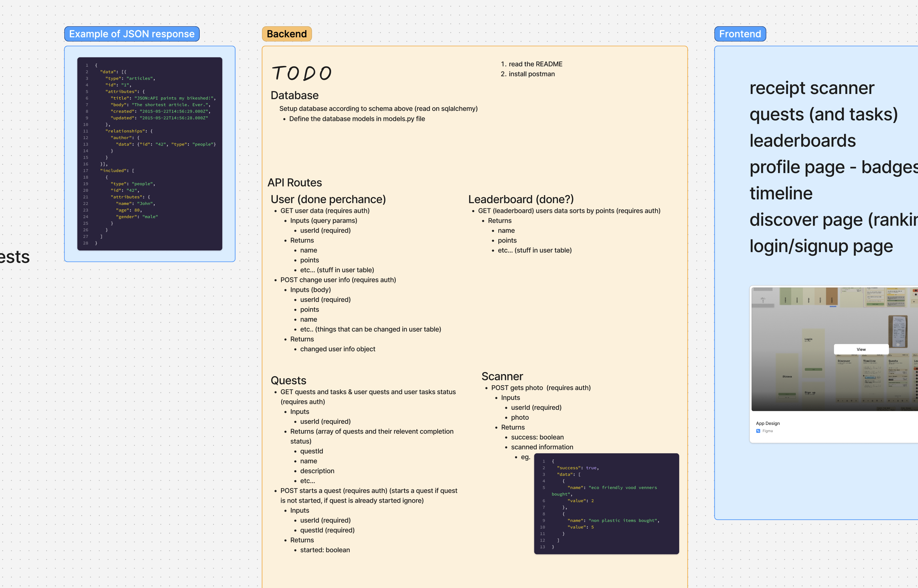918x588 pixels.
Task: Click the Figma icon in App Design card
Action: [x=758, y=431]
